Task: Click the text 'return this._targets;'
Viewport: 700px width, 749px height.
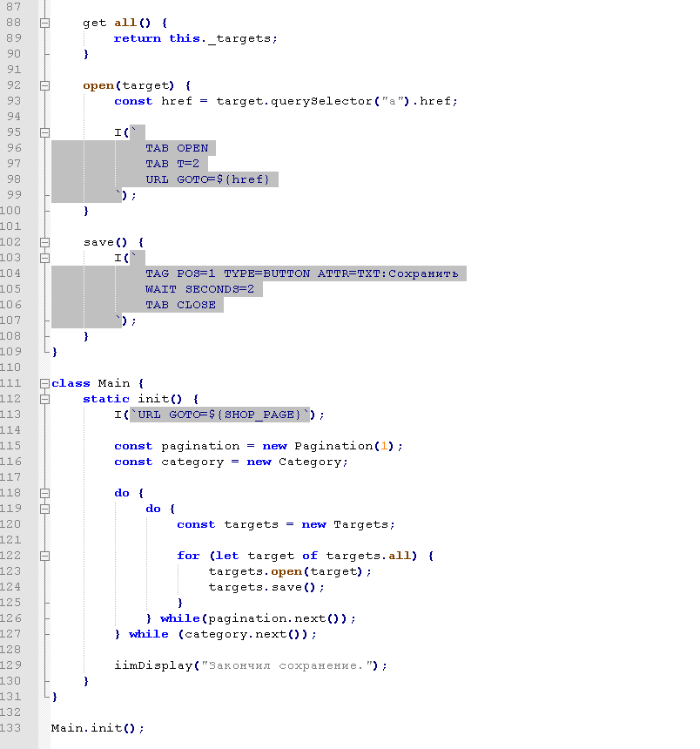Action: [x=195, y=38]
